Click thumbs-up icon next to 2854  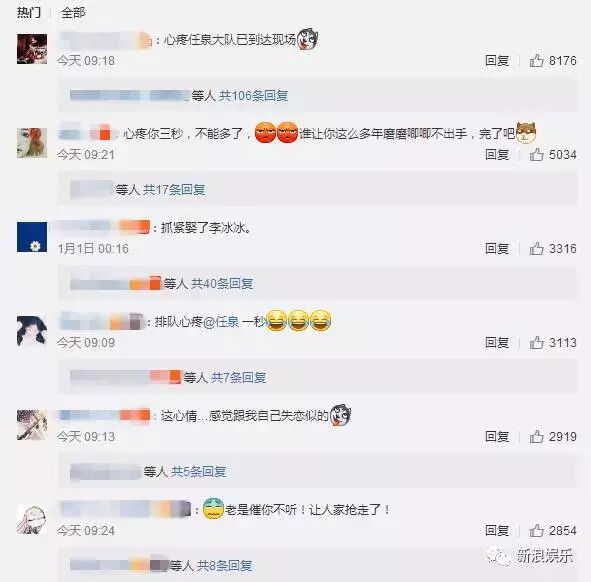pos(536,530)
